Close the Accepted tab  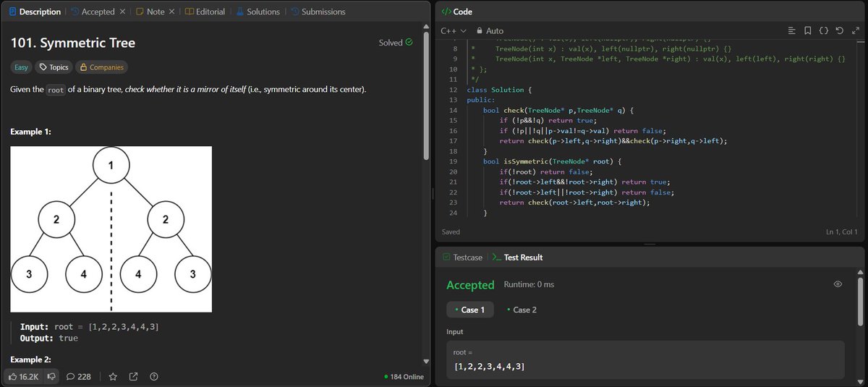tap(122, 12)
